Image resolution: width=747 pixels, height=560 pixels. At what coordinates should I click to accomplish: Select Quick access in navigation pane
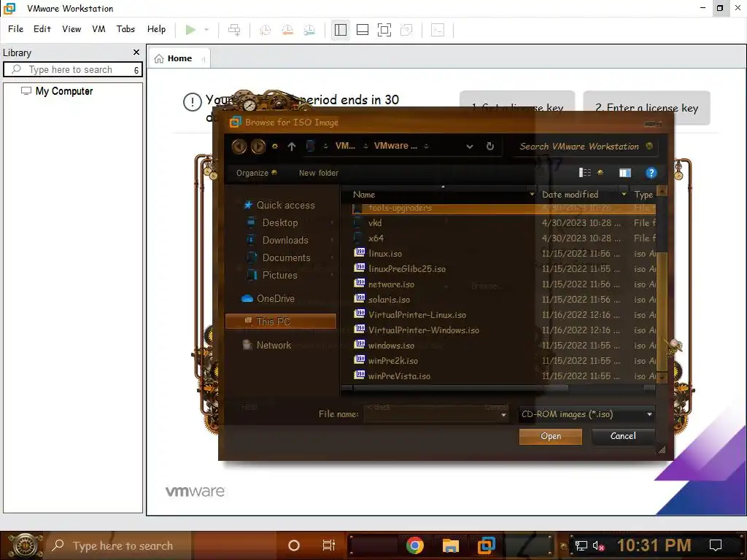point(279,205)
